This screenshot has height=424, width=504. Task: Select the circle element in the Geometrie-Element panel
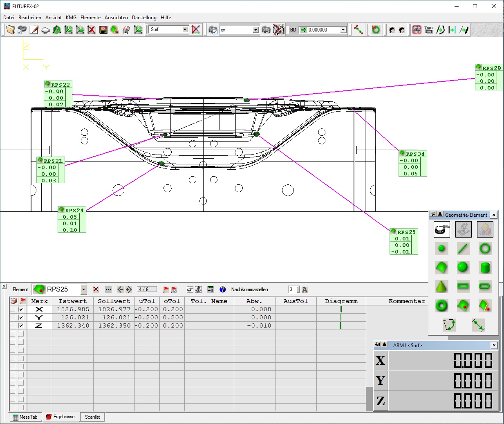tap(485, 249)
